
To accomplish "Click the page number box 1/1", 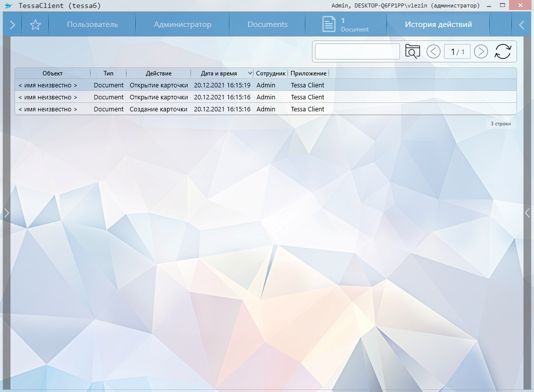I will [x=457, y=52].
